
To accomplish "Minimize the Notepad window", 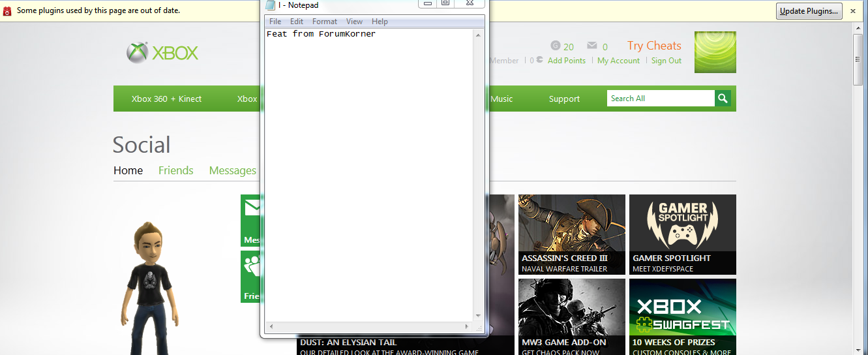I will [428, 3].
